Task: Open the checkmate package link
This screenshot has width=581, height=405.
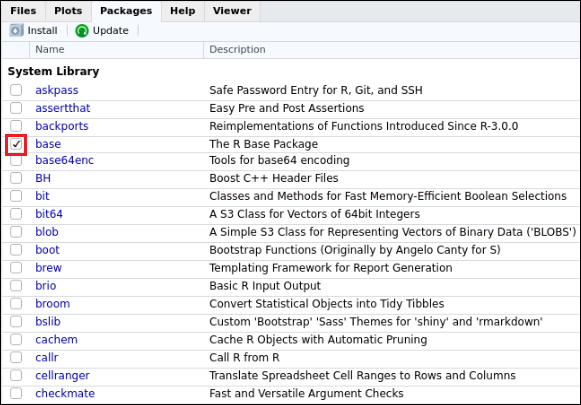Action: [x=65, y=393]
